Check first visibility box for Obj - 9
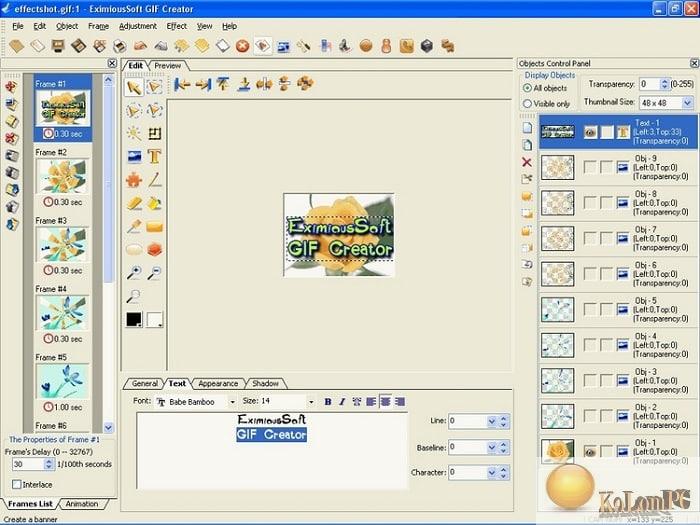Image resolution: width=700 pixels, height=525 pixels. point(590,167)
